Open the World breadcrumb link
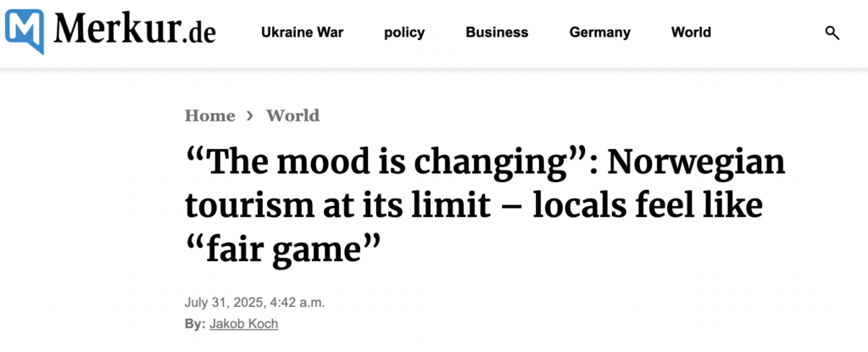Image resolution: width=868 pixels, height=352 pixels. [x=292, y=115]
